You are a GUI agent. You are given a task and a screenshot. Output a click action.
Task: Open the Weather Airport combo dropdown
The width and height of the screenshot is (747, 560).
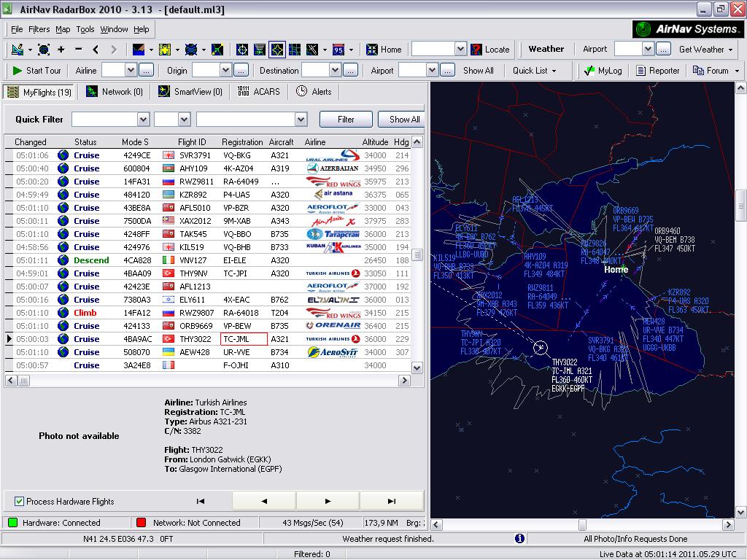[648, 49]
